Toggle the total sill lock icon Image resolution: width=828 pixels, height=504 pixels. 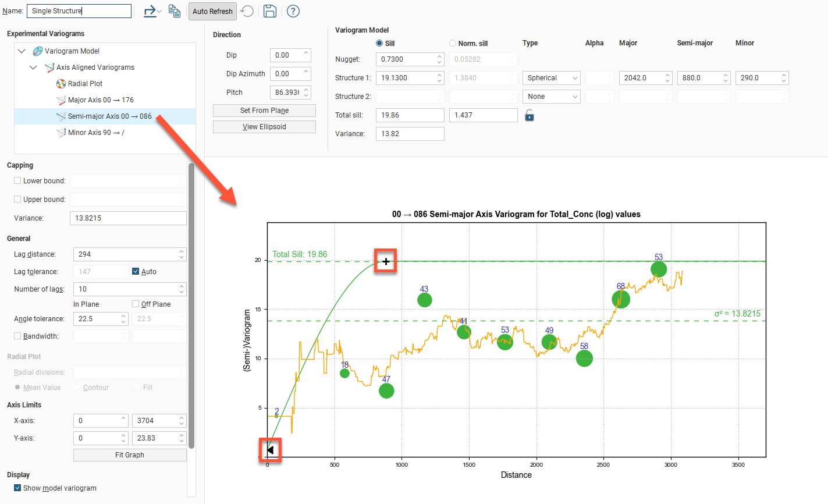click(529, 115)
